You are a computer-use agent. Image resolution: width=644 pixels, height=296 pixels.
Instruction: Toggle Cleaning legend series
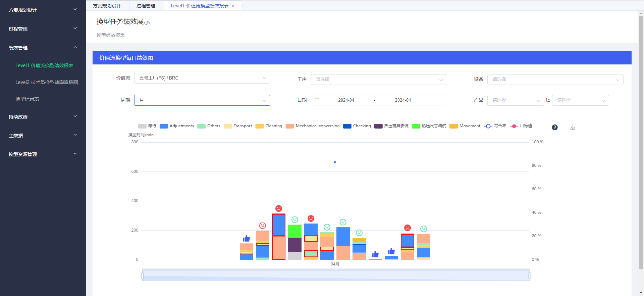269,126
